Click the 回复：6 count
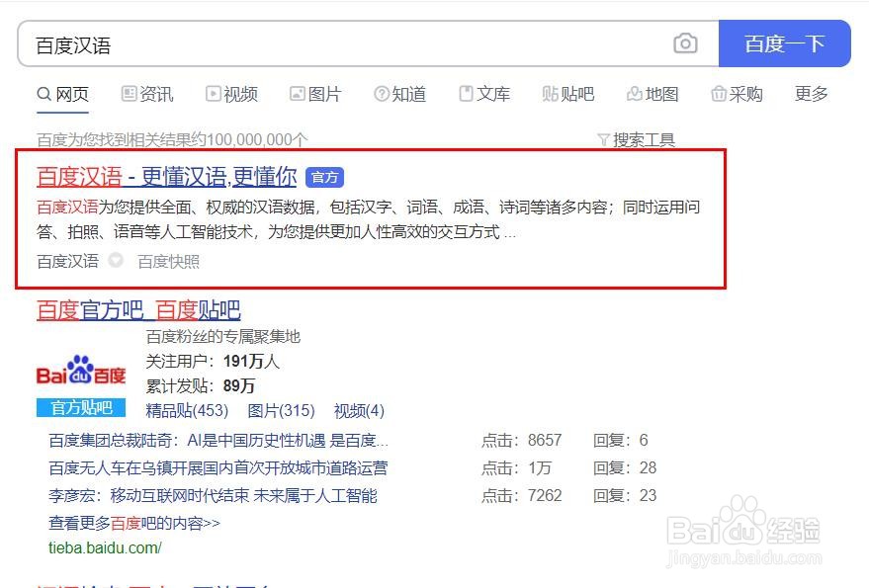Viewport: 869px width, 588px height. click(621, 441)
